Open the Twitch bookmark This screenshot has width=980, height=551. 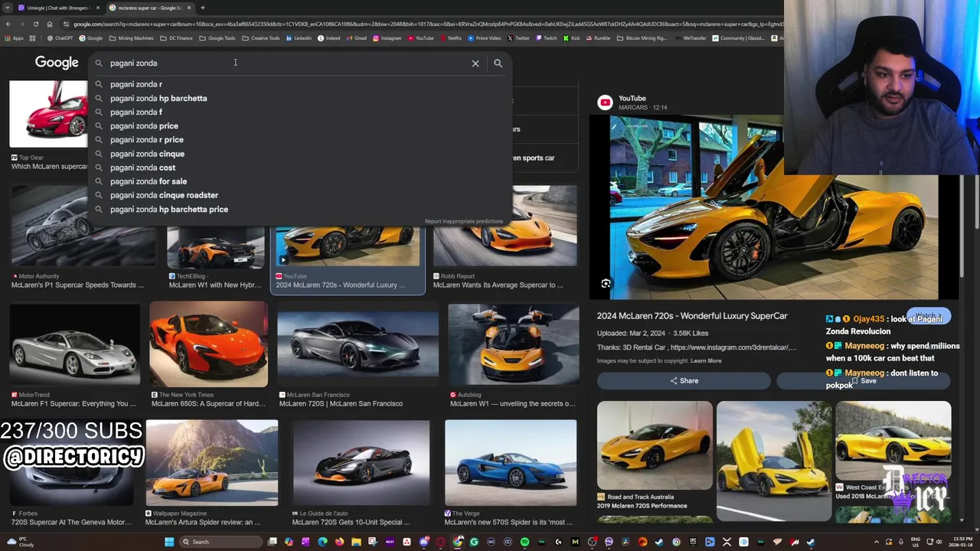(x=547, y=38)
